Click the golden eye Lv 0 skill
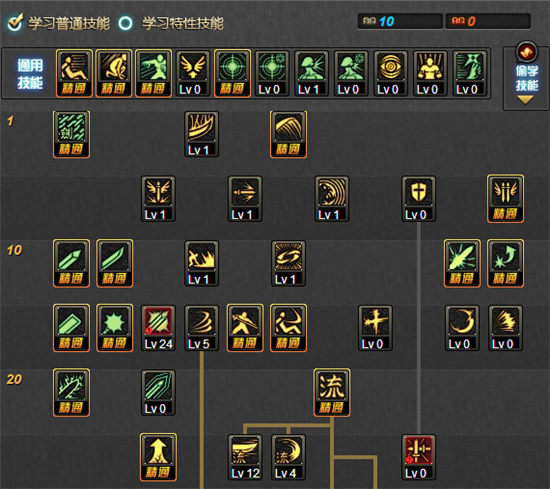Screen dimensions: 550x489 pos(390,73)
